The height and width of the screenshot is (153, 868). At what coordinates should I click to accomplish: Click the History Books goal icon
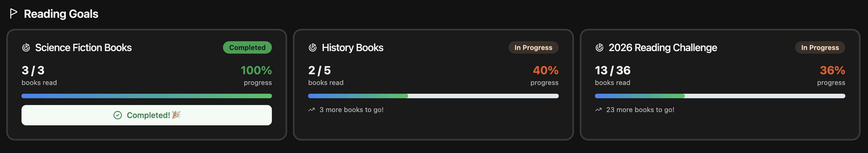coord(312,48)
